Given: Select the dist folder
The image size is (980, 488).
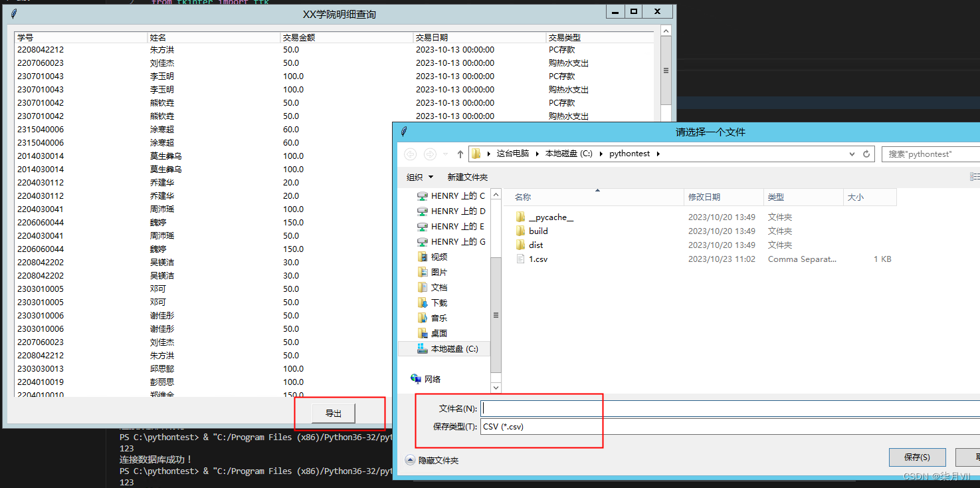Looking at the screenshot, I should click(536, 245).
